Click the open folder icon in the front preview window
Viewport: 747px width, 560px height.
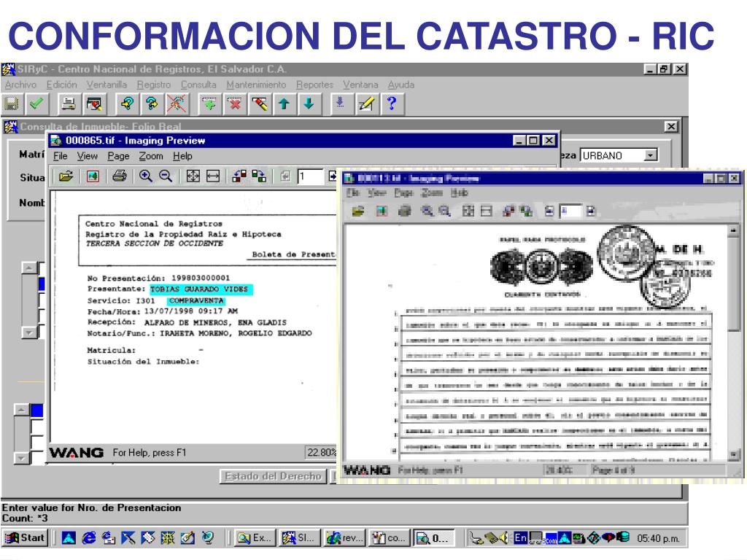[358, 211]
